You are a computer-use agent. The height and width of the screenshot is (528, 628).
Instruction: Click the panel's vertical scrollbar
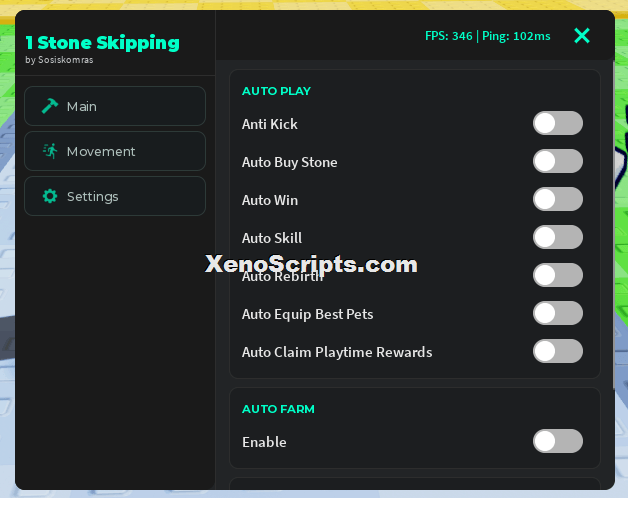(x=613, y=224)
